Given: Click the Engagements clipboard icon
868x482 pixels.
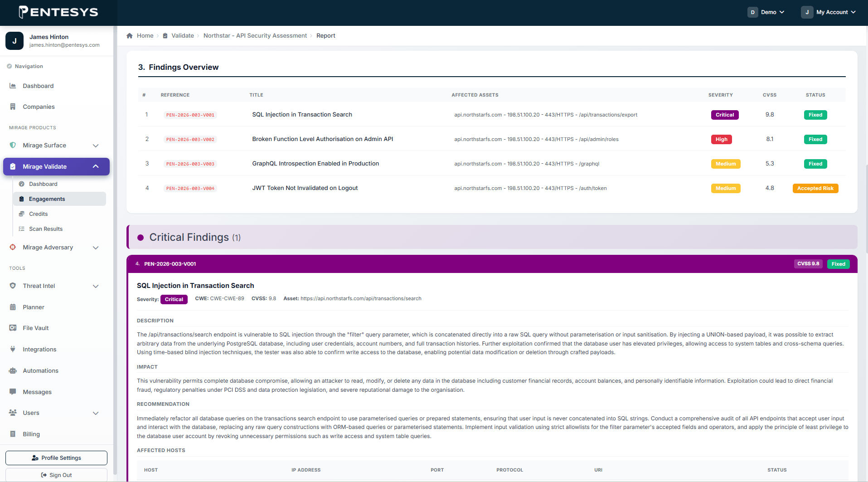Looking at the screenshot, I should click(x=21, y=199).
